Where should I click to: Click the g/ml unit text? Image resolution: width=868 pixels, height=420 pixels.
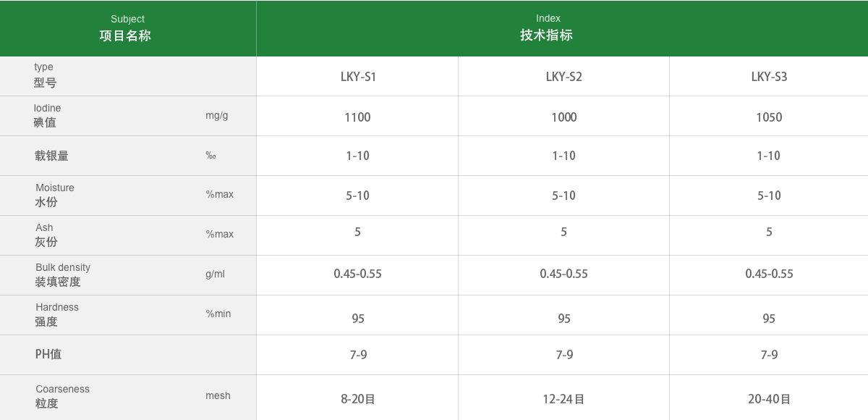pyautogui.click(x=215, y=274)
